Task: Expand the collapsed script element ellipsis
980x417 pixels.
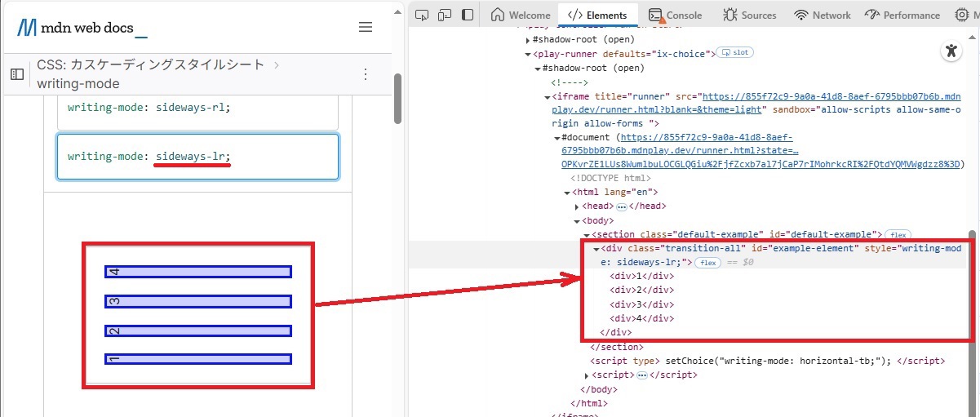Action: pos(642,375)
